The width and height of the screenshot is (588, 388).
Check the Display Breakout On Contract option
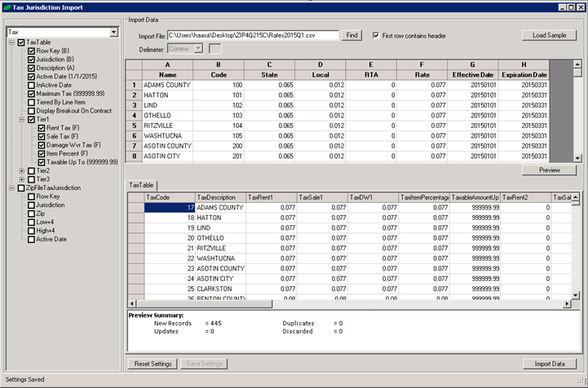click(x=32, y=110)
